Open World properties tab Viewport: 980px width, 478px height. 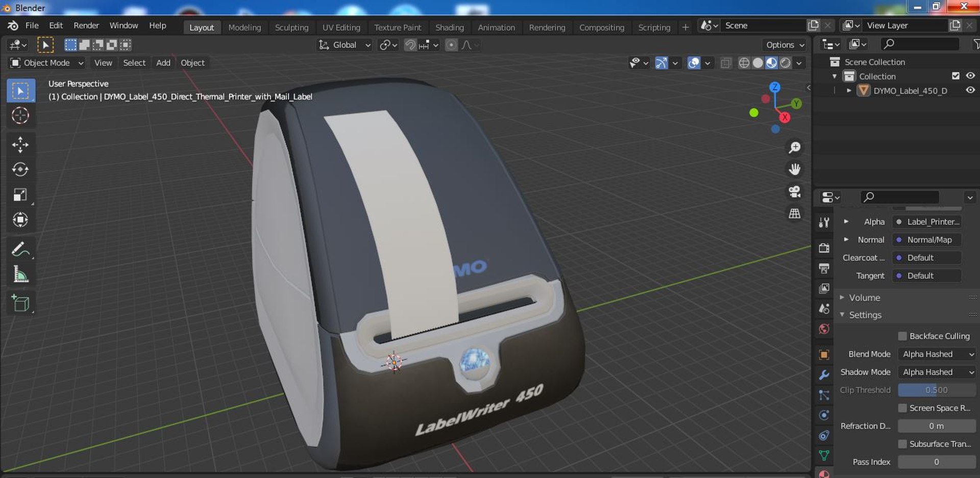point(824,330)
